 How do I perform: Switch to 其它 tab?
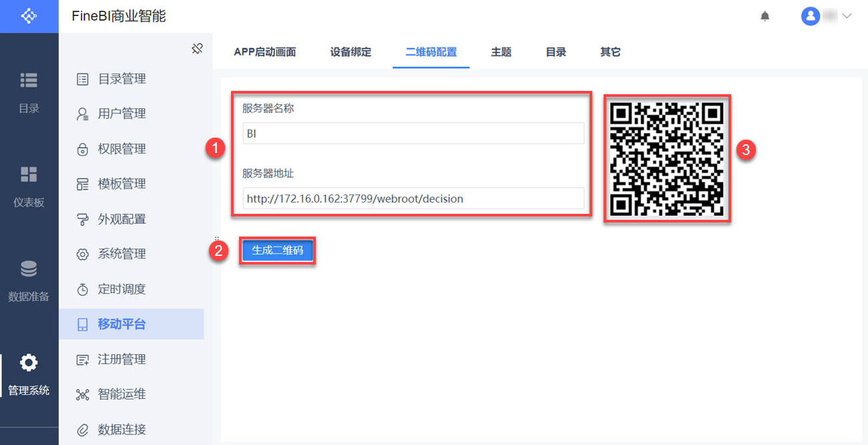click(610, 51)
